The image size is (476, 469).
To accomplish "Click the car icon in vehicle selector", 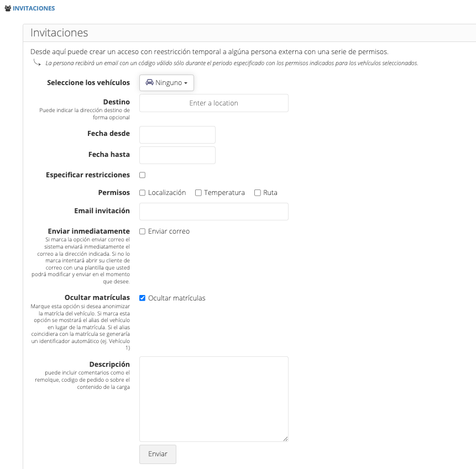I will (149, 82).
